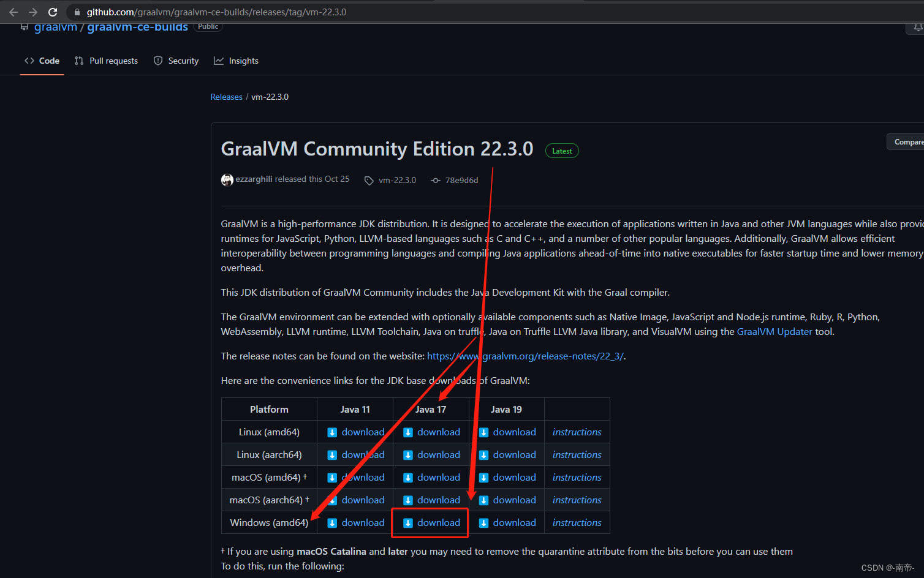Open the release notes 22_3 URL
The image size is (924, 578).
[525, 356]
